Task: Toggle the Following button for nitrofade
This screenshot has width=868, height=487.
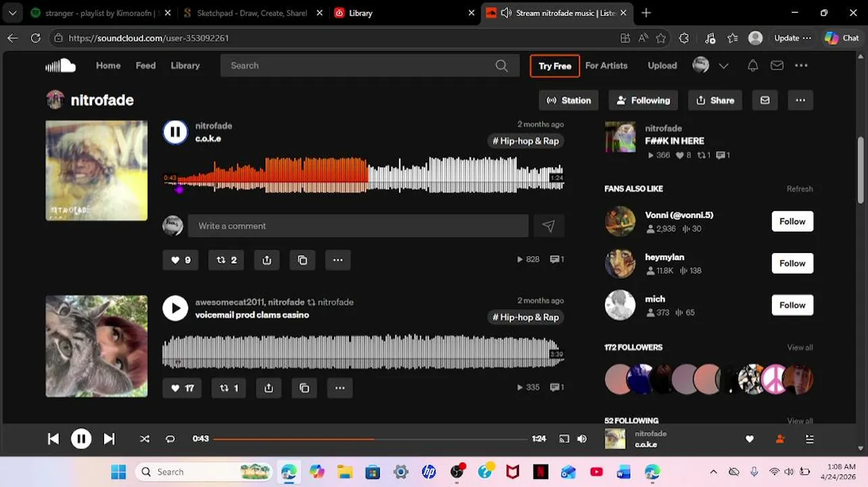Action: [643, 100]
